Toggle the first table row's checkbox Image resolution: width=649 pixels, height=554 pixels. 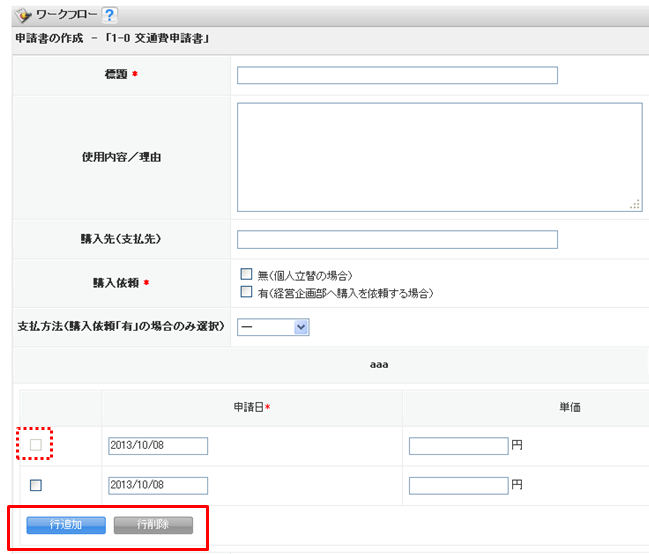point(35,445)
